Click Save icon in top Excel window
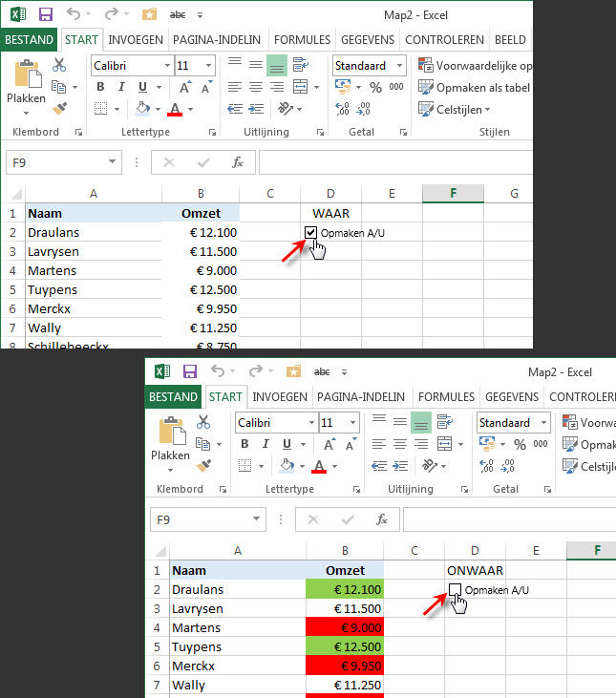This screenshot has width=616, height=698. pyautogui.click(x=46, y=14)
